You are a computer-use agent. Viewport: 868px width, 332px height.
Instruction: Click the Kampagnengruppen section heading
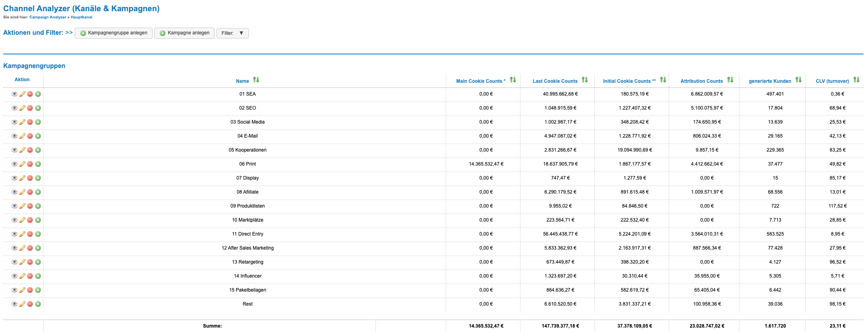[34, 66]
